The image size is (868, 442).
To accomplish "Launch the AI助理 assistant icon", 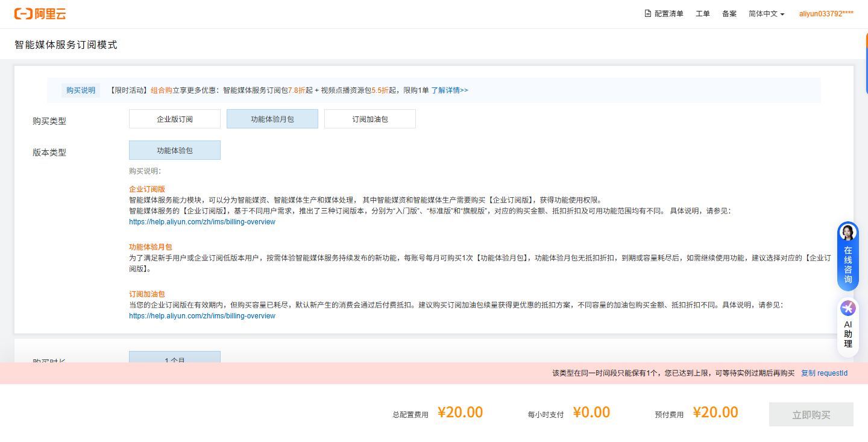I will 848,308.
